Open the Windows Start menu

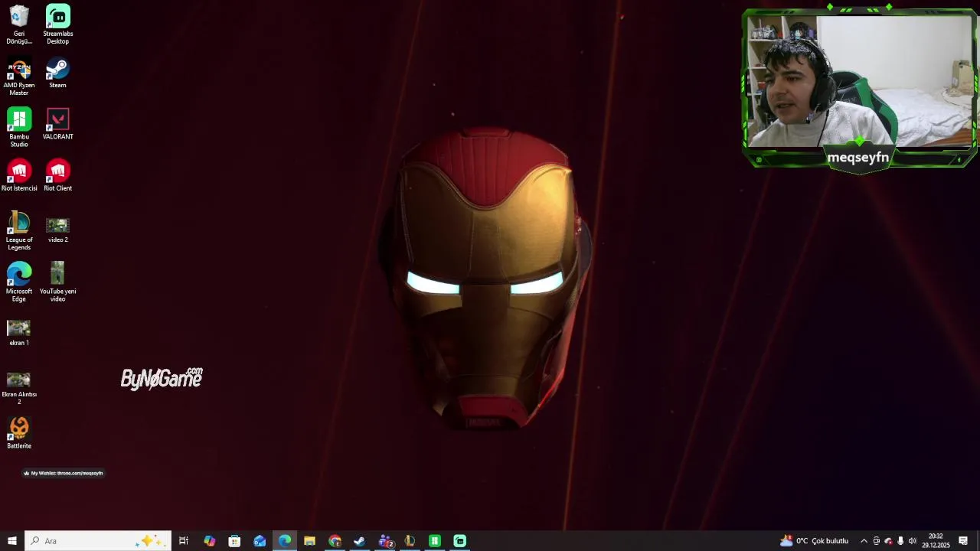coord(12,541)
